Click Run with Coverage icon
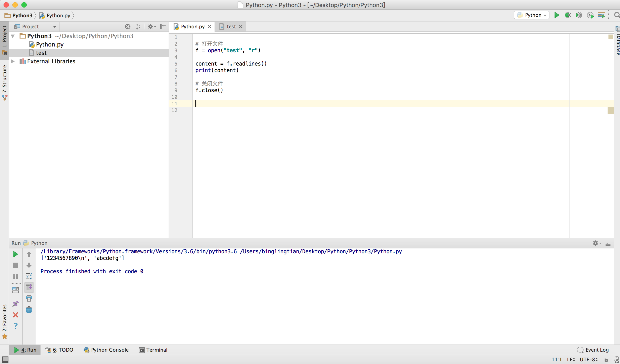 (579, 15)
